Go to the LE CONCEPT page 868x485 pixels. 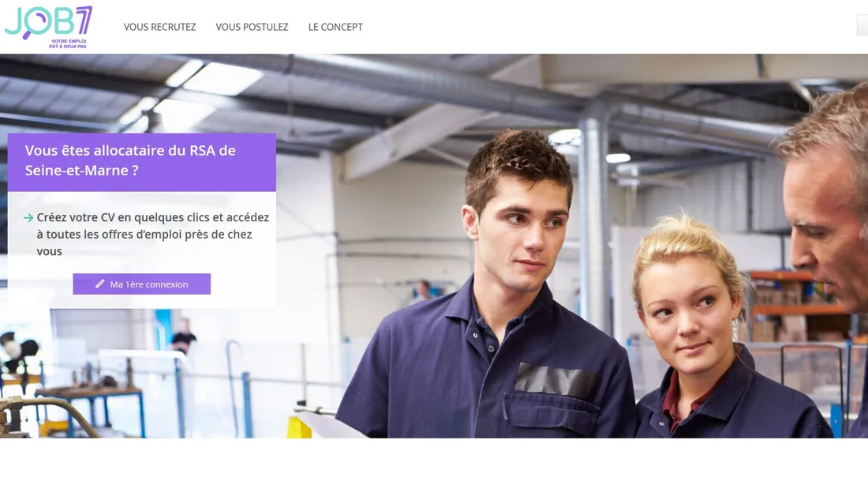[x=335, y=27]
